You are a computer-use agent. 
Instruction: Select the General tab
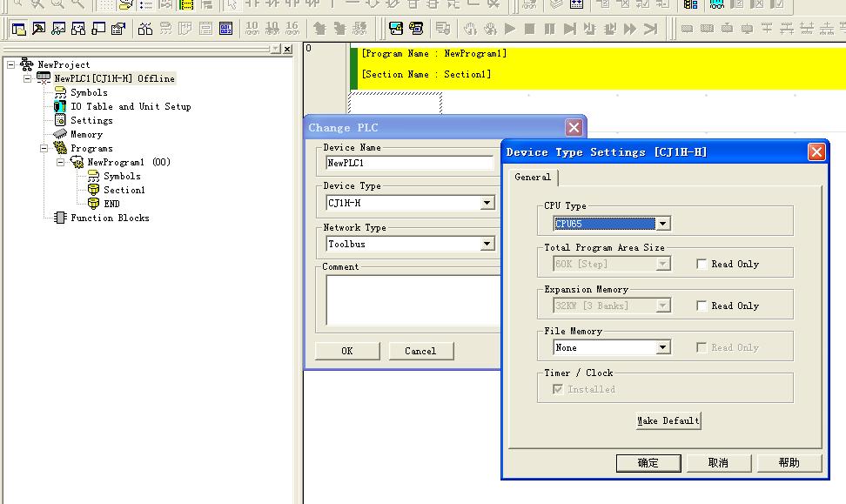tap(533, 177)
